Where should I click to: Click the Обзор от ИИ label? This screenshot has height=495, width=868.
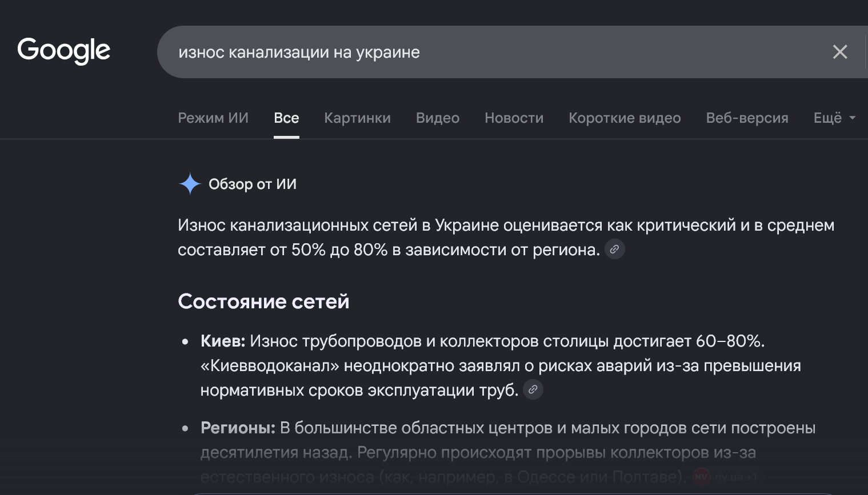(x=253, y=184)
